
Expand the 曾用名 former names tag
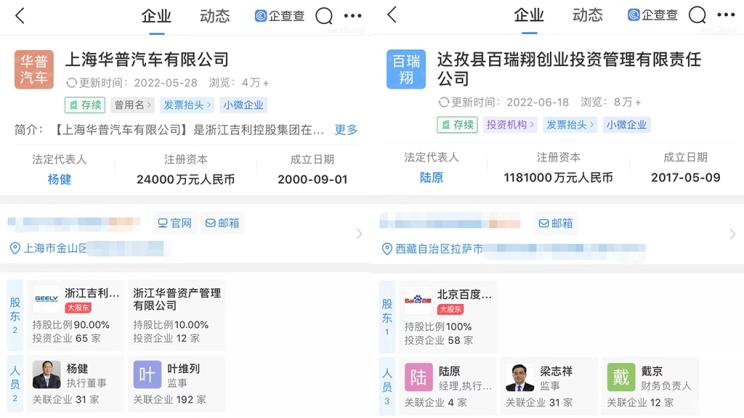tap(132, 104)
